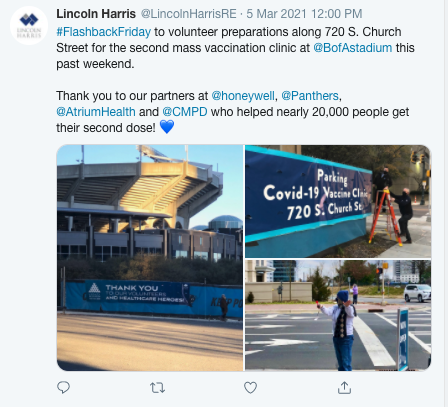Click the Lincoln Harris display name
Viewport: 448px width, 407px height.
(96, 14)
